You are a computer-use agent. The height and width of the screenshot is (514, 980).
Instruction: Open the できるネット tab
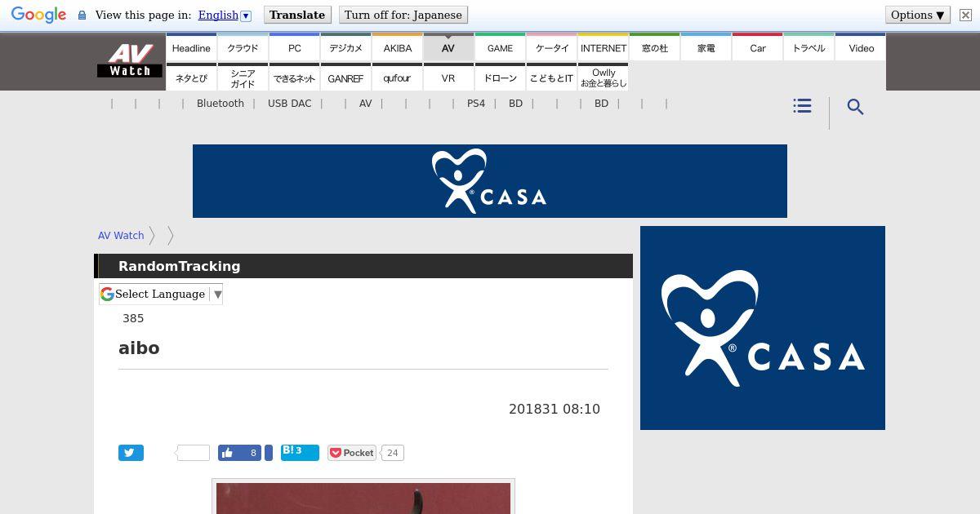pos(294,78)
